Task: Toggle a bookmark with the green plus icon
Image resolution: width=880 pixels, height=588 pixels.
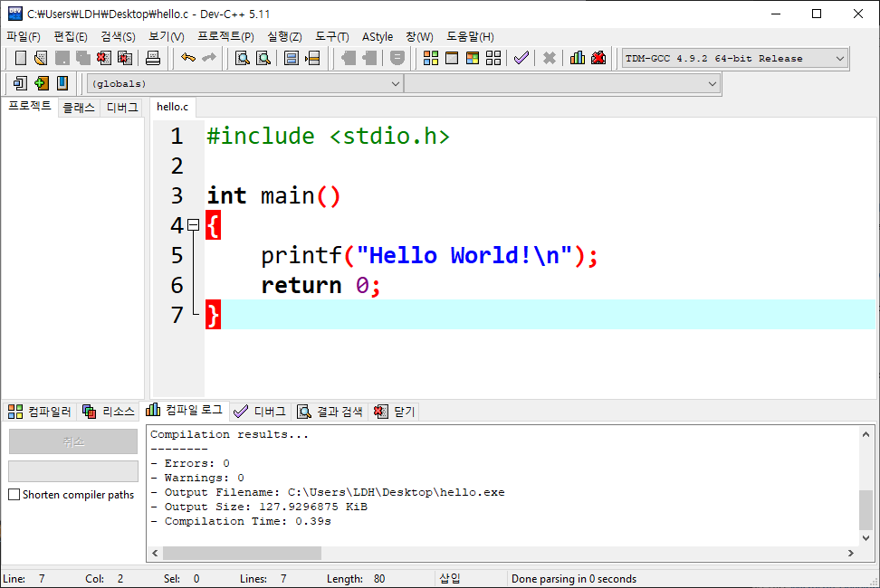Action: (41, 83)
